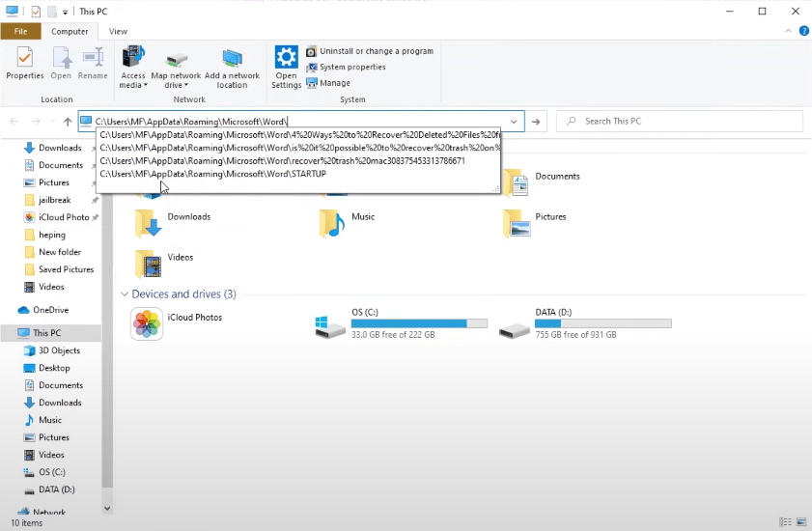This screenshot has height=531, width=812.
Task: Click the Go to arrow button
Action: 536,122
